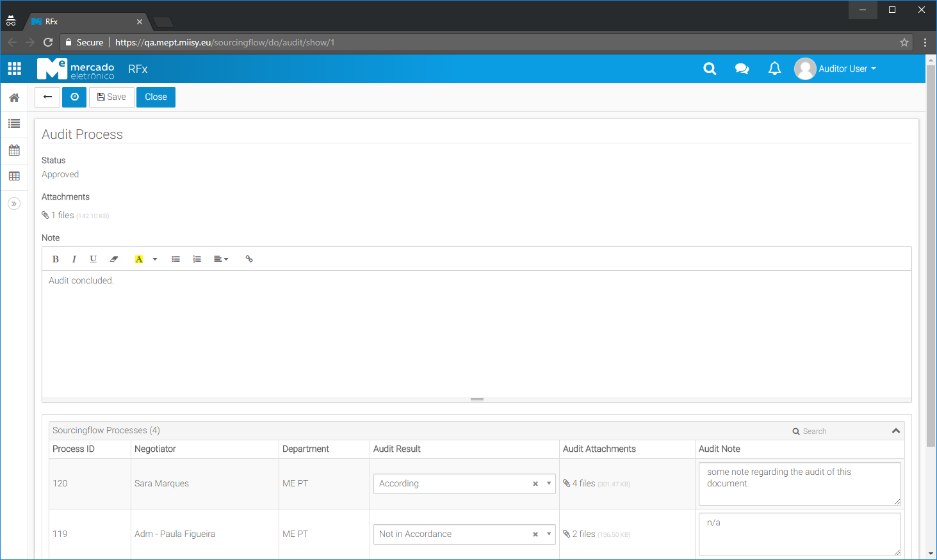This screenshot has width=937, height=560.
Task: Click the blue Close button
Action: click(156, 97)
